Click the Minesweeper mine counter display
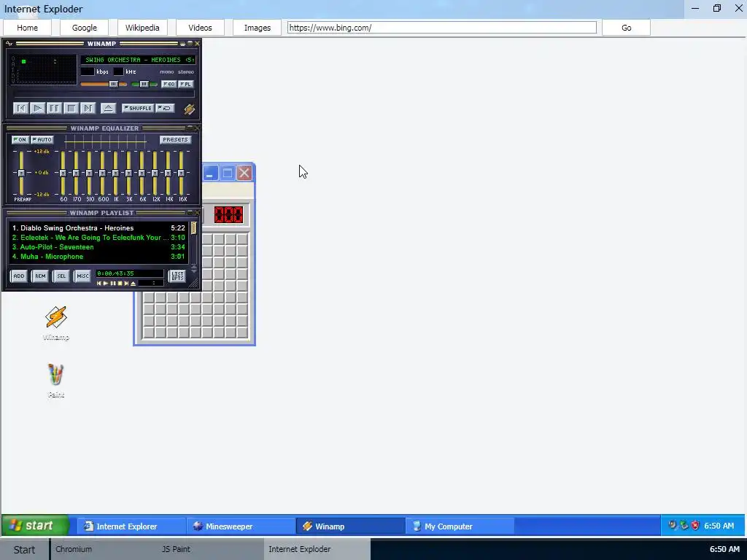This screenshot has width=747, height=560. (228, 215)
